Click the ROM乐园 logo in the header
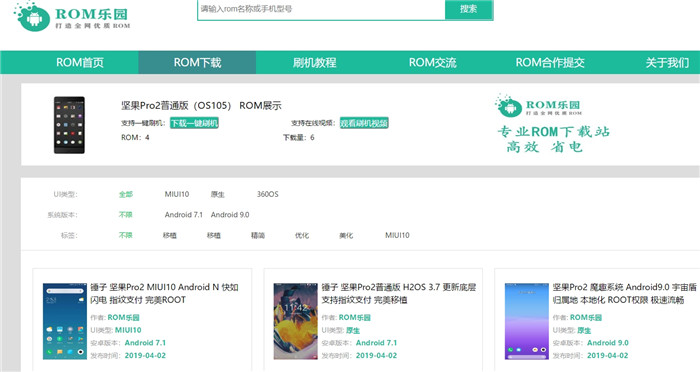 click(x=72, y=16)
